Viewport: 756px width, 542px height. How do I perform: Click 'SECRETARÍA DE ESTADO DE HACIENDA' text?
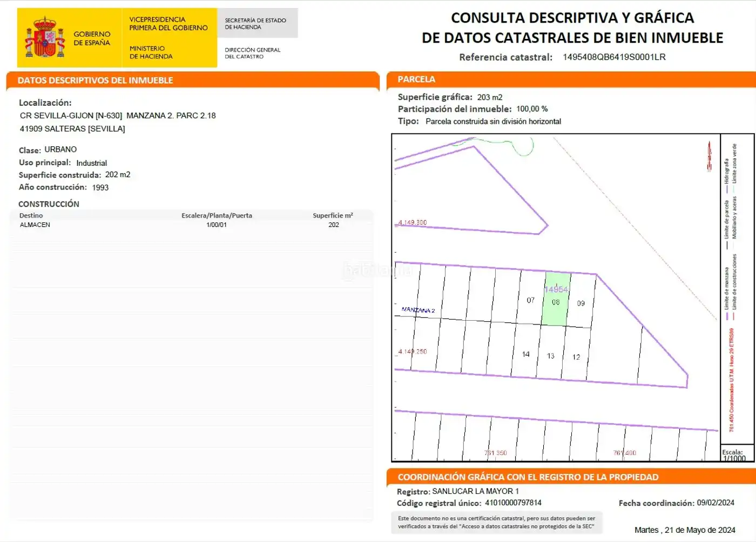(255, 24)
